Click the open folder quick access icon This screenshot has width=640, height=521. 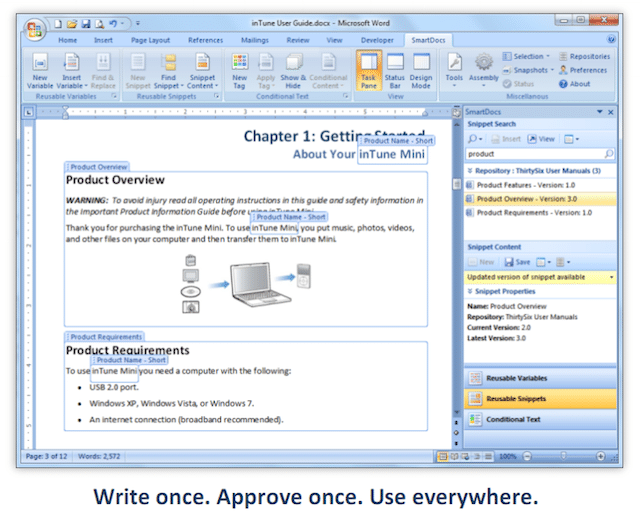click(x=72, y=24)
